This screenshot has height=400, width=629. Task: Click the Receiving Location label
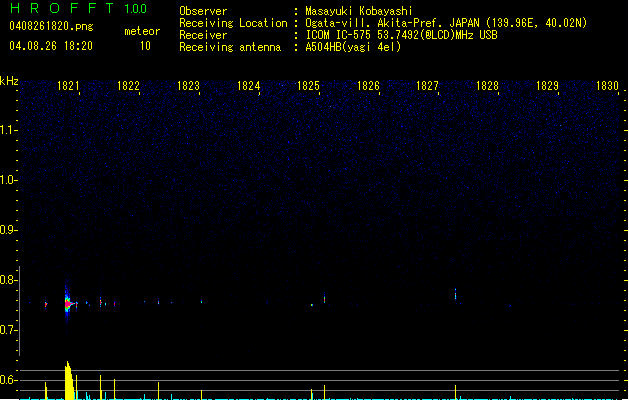(x=233, y=23)
